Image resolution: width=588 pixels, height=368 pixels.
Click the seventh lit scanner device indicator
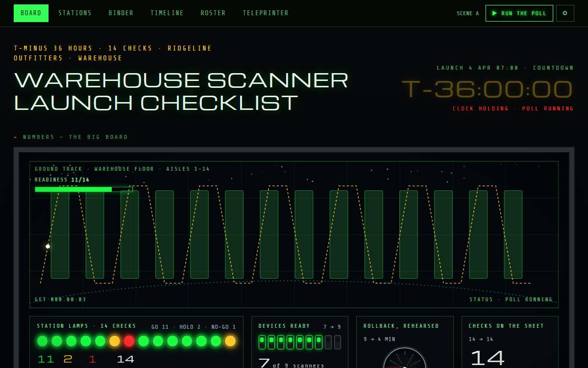(318, 342)
